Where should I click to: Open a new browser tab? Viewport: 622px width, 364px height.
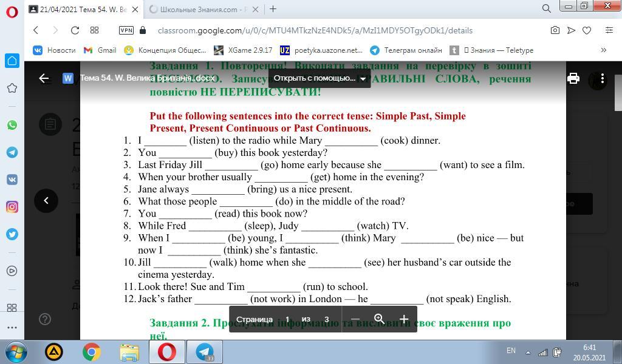pyautogui.click(x=273, y=9)
